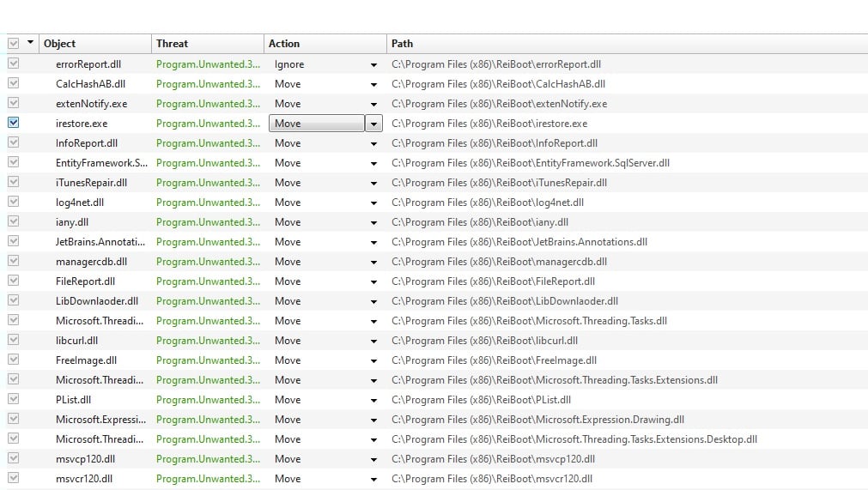Click the Program.Unwanted threat link for iTunesRepair.dll
The image size is (868, 490).
tap(208, 183)
